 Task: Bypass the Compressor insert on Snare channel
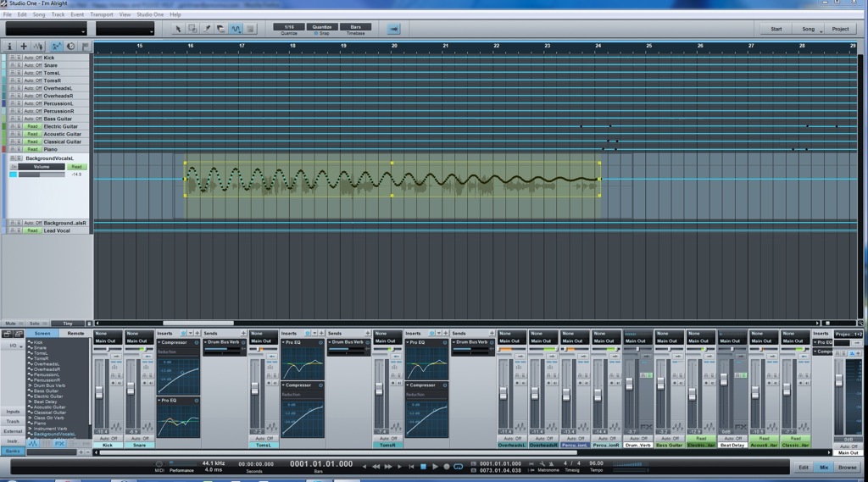point(196,342)
